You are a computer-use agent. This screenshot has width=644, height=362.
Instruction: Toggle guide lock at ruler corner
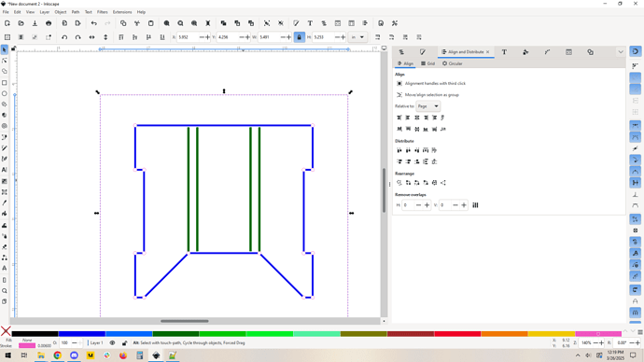(13, 49)
